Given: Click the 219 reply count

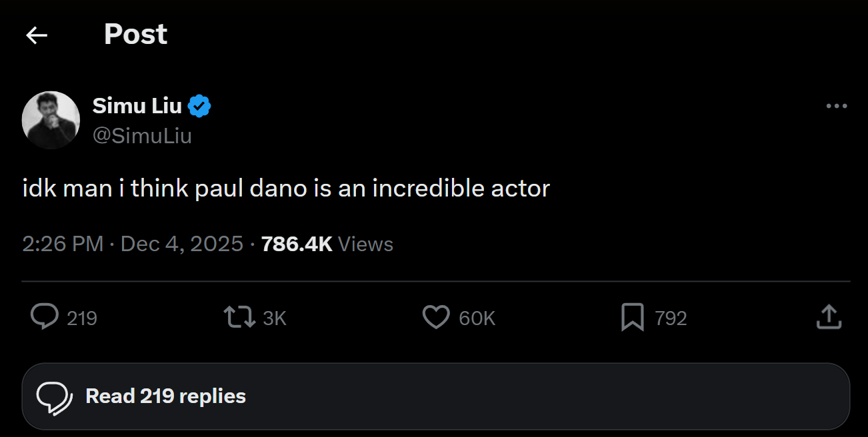Looking at the screenshot, I should click(82, 318).
